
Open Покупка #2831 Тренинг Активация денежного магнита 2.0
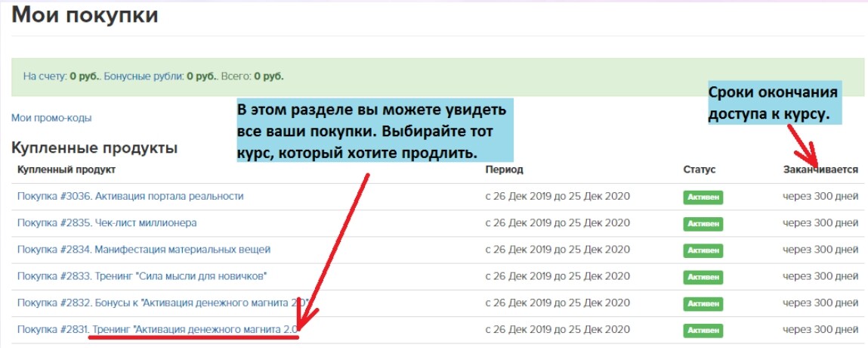click(x=159, y=329)
